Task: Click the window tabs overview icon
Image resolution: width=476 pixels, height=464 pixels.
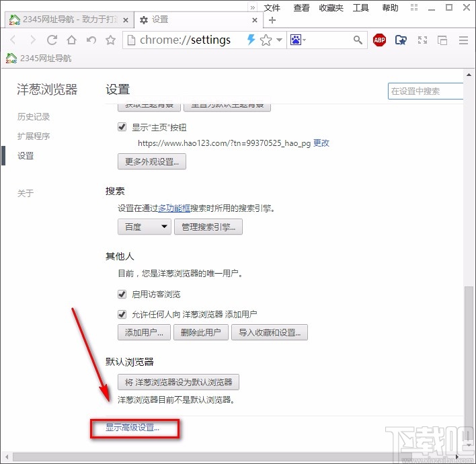Action: [442, 40]
